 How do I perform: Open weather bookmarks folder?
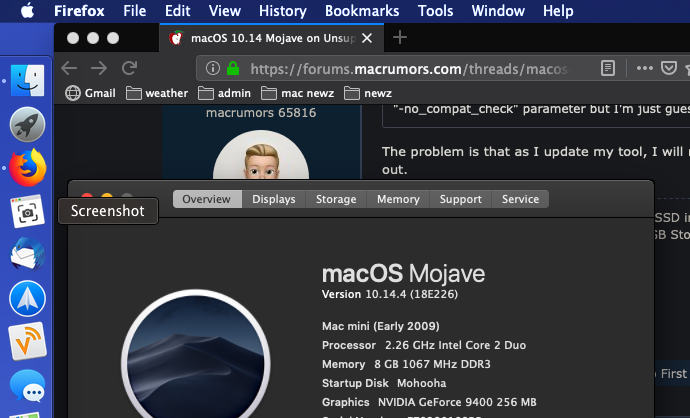point(157,93)
